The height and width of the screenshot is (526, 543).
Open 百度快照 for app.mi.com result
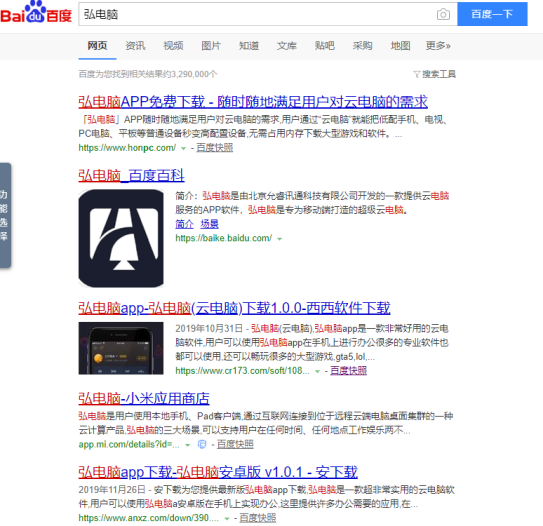[x=235, y=444]
